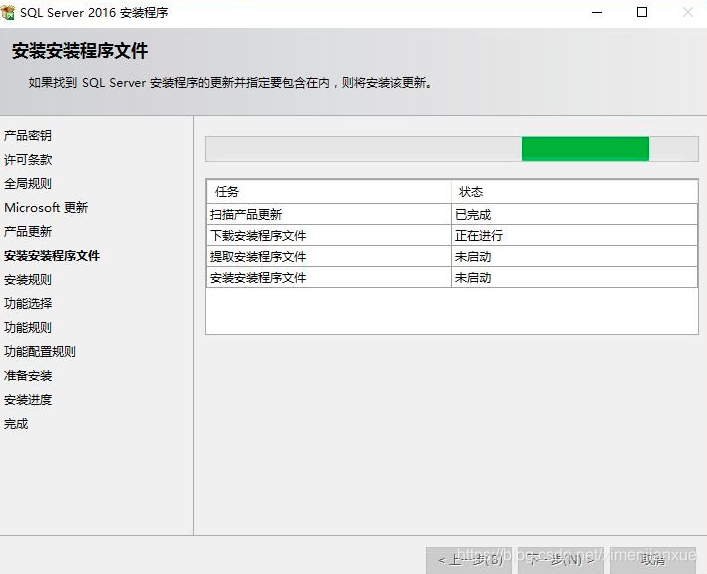Select the 扫描产品更新 task row
The width and height of the screenshot is (707, 574).
pyautogui.click(x=452, y=215)
